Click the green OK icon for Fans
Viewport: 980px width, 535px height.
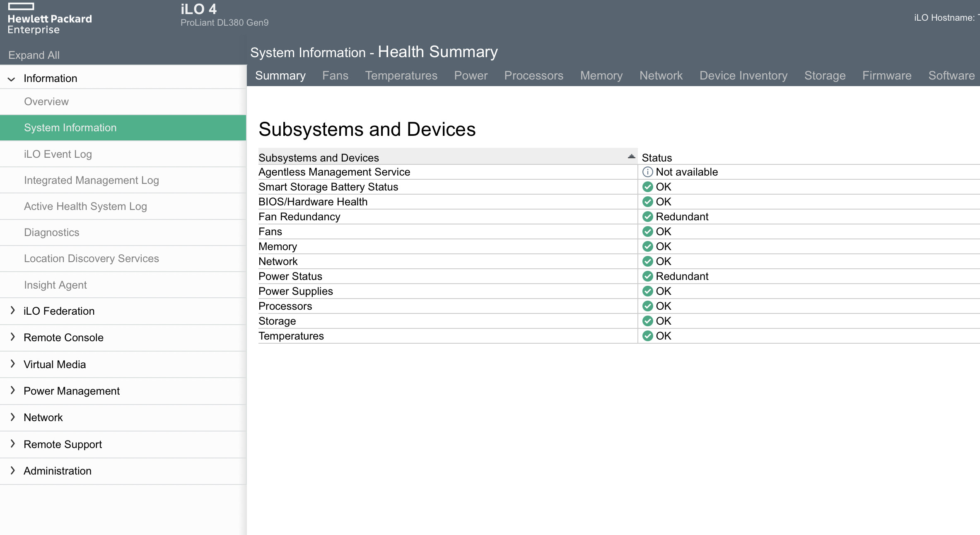pyautogui.click(x=647, y=231)
